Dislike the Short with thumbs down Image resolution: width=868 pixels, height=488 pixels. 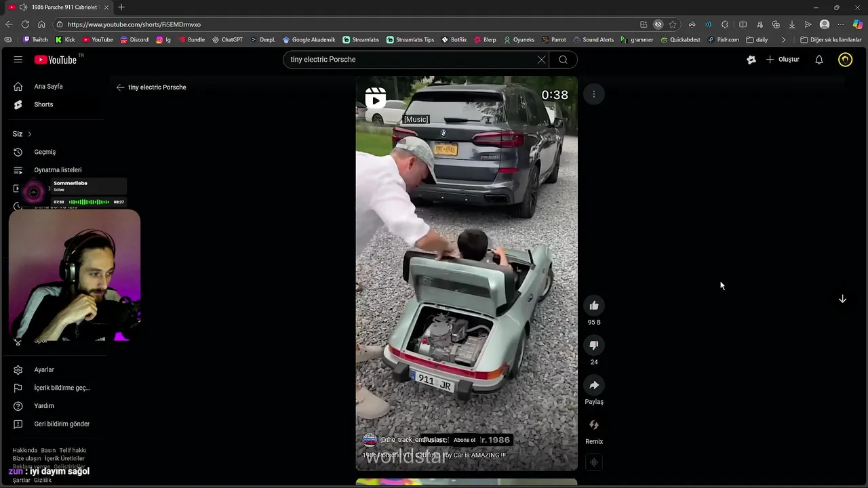(x=594, y=346)
